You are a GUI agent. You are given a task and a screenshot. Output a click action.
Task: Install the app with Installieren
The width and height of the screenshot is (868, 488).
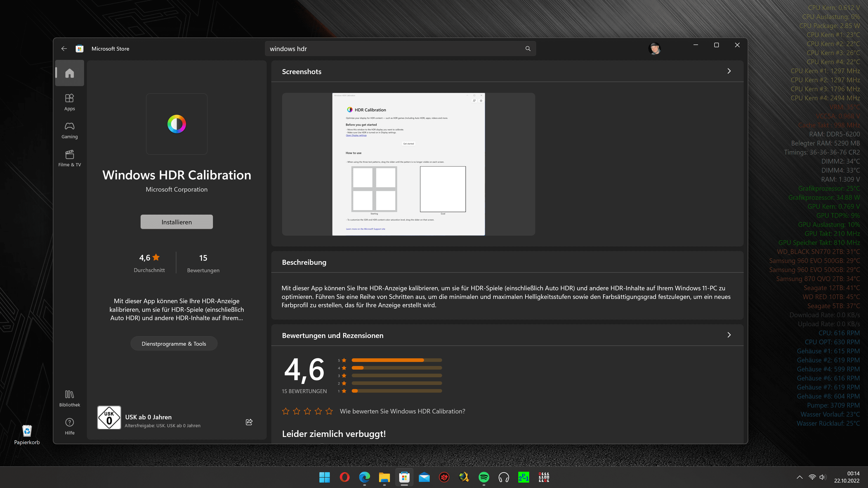[x=177, y=222]
